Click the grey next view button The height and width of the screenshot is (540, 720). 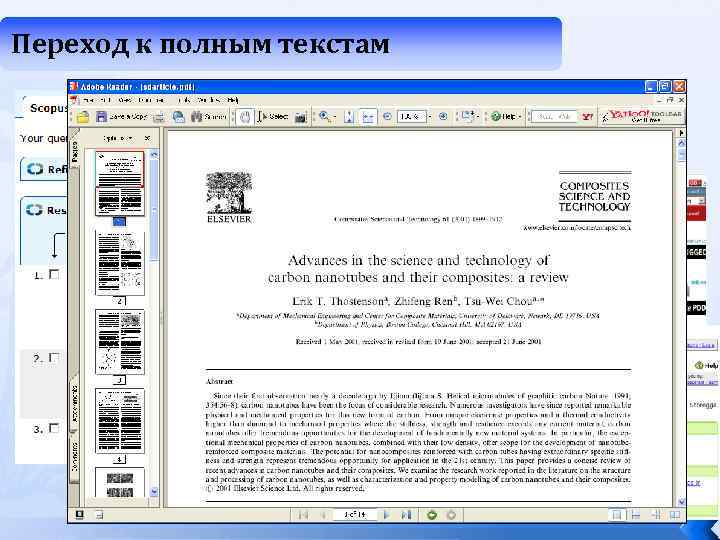[x=451, y=515]
